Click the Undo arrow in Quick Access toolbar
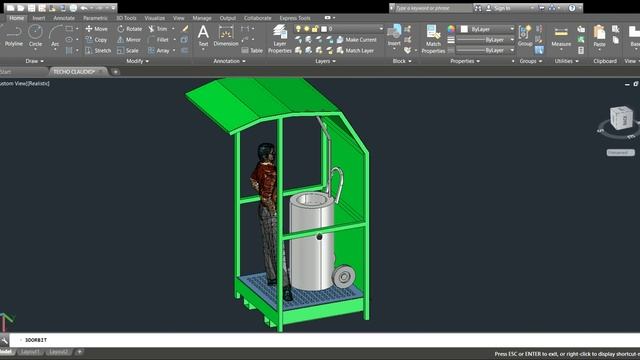Viewport: 640px width, 360px height. tap(84, 8)
